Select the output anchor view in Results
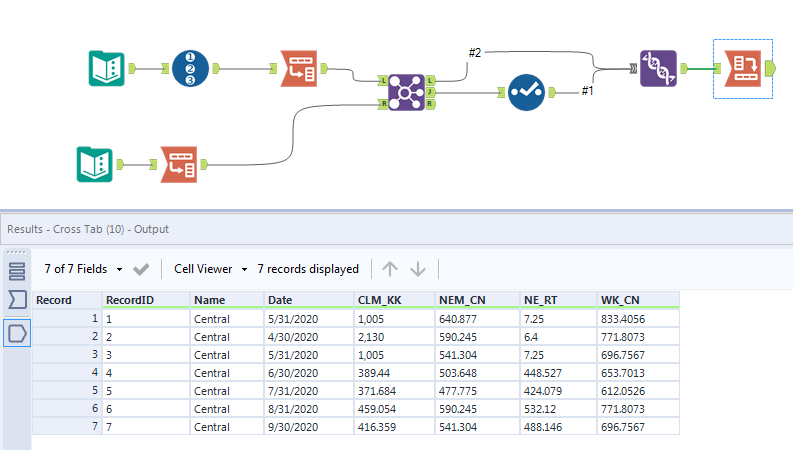Viewport: 793px width, 450px height. (17, 333)
